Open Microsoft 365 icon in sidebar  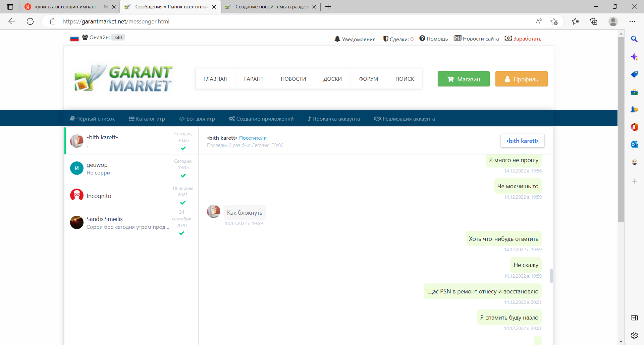coord(634,127)
